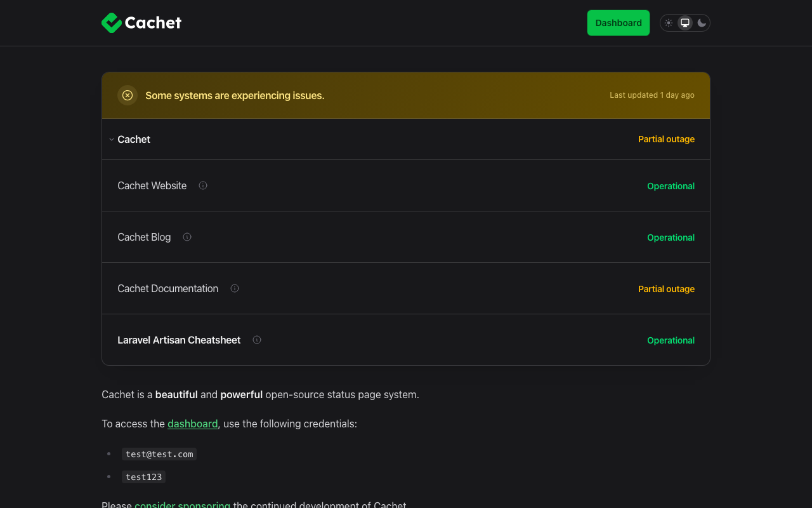Click Some systems are experiencing issues banner text
The width and height of the screenshot is (812, 508).
(235, 95)
